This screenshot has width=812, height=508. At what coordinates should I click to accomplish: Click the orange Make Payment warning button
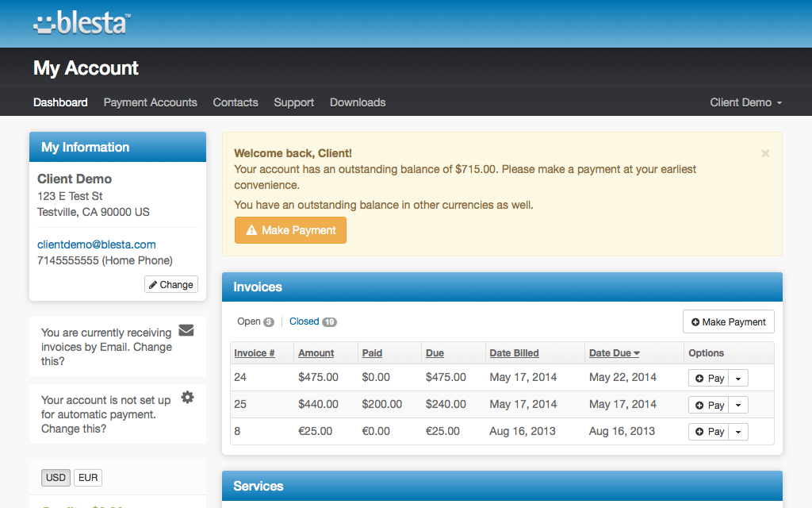pos(290,230)
